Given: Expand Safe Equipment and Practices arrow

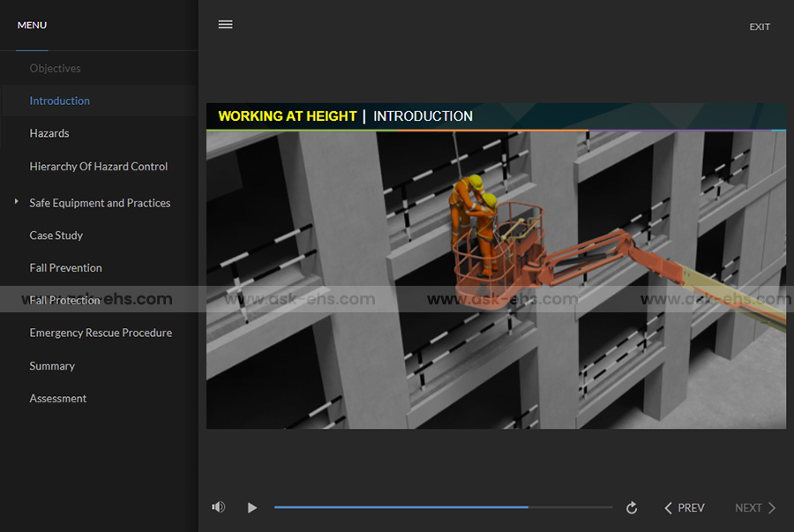Looking at the screenshot, I should (16, 202).
